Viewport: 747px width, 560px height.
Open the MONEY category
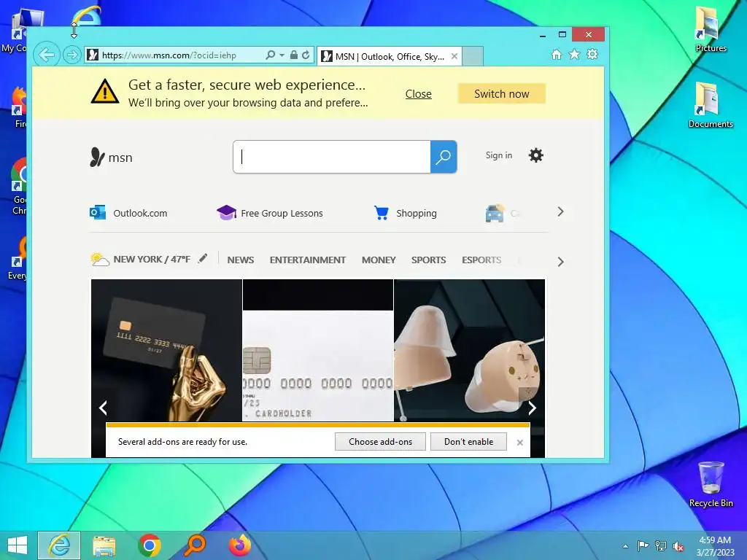(x=379, y=260)
